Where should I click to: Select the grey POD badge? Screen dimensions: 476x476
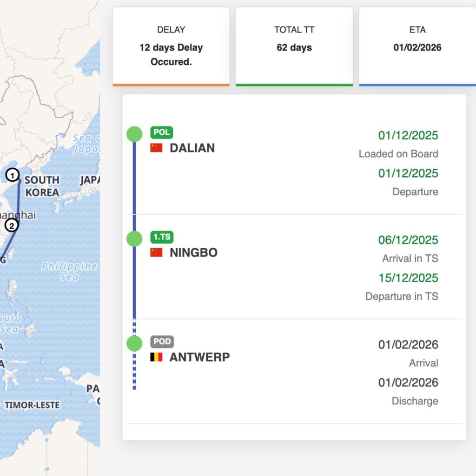(x=162, y=342)
